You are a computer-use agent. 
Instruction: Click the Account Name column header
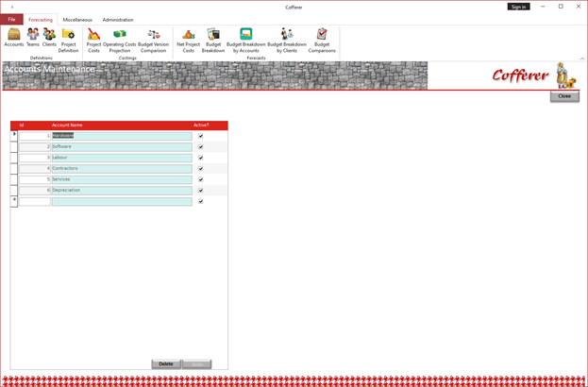[x=67, y=126]
